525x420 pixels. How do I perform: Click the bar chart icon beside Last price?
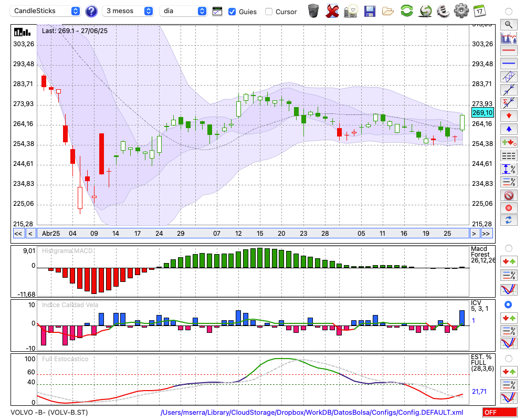point(22,32)
